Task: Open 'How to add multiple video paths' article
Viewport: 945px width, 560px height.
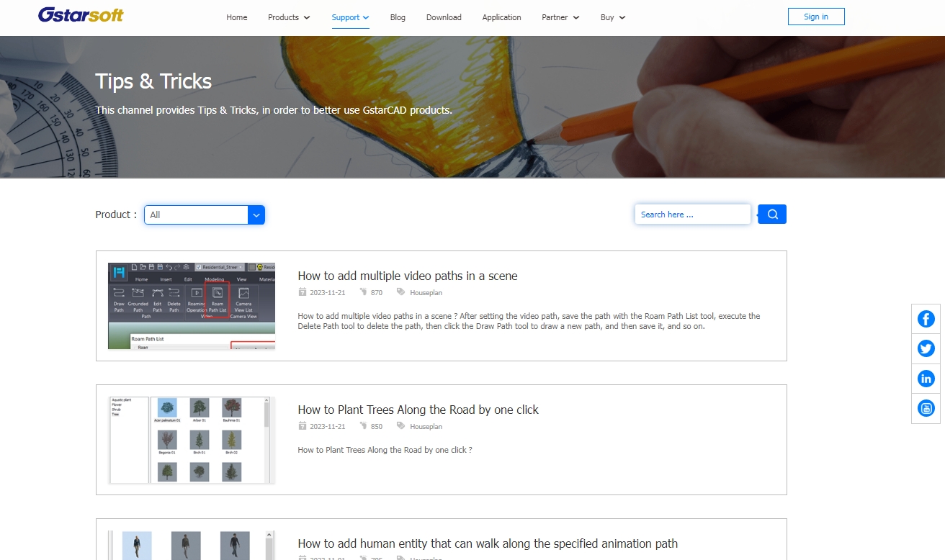Action: pos(408,276)
